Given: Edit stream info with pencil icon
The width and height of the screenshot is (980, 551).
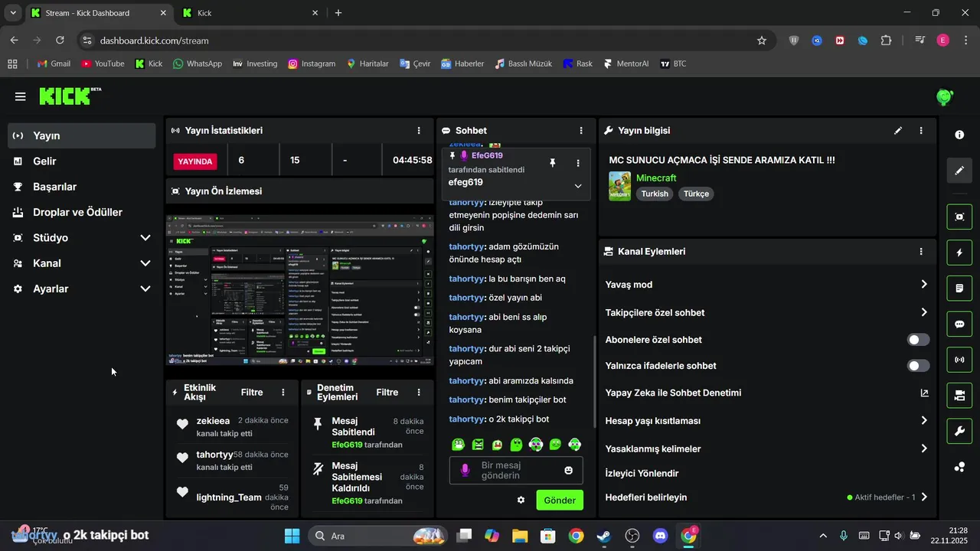Looking at the screenshot, I should tap(898, 131).
